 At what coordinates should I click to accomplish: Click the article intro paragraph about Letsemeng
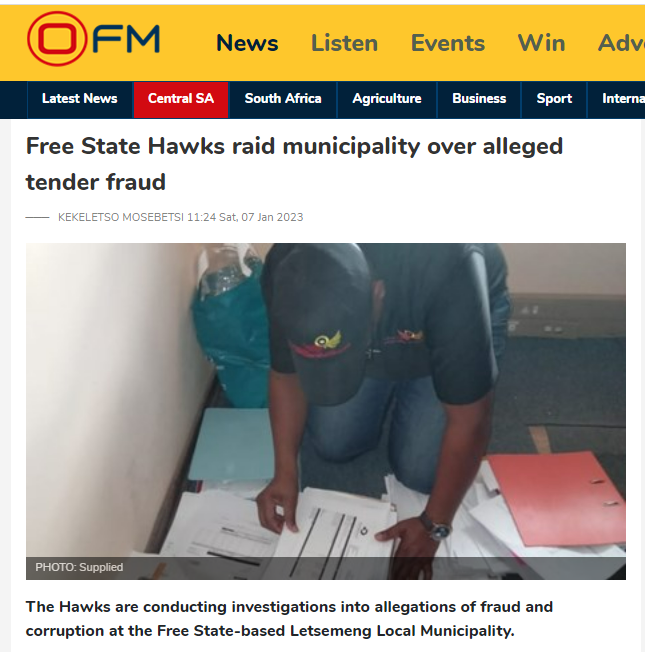pos(289,619)
